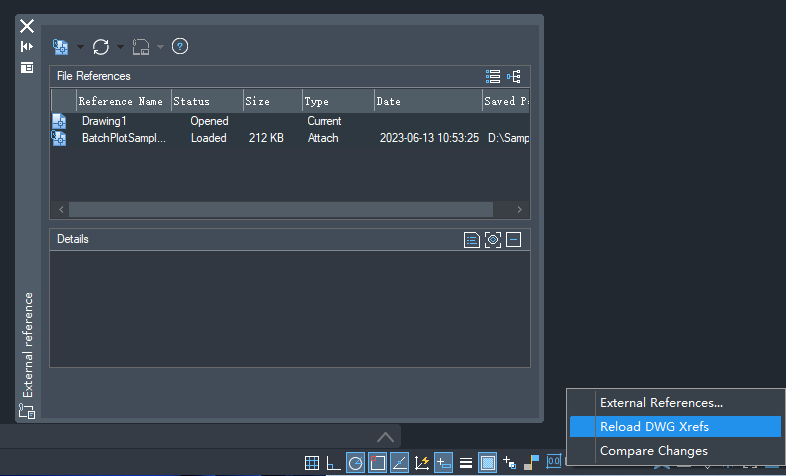Open Help from the question mark icon

[x=180, y=46]
